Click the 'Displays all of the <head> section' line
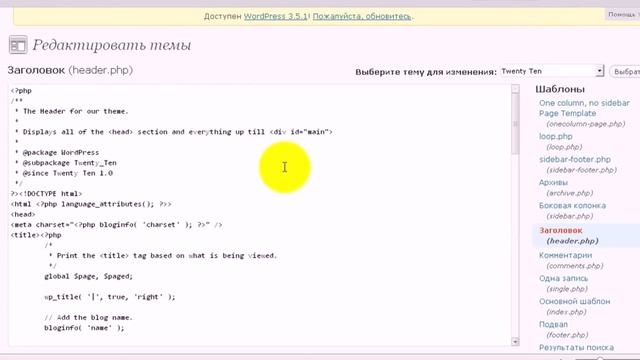The height and width of the screenshot is (360, 640). pos(178,132)
